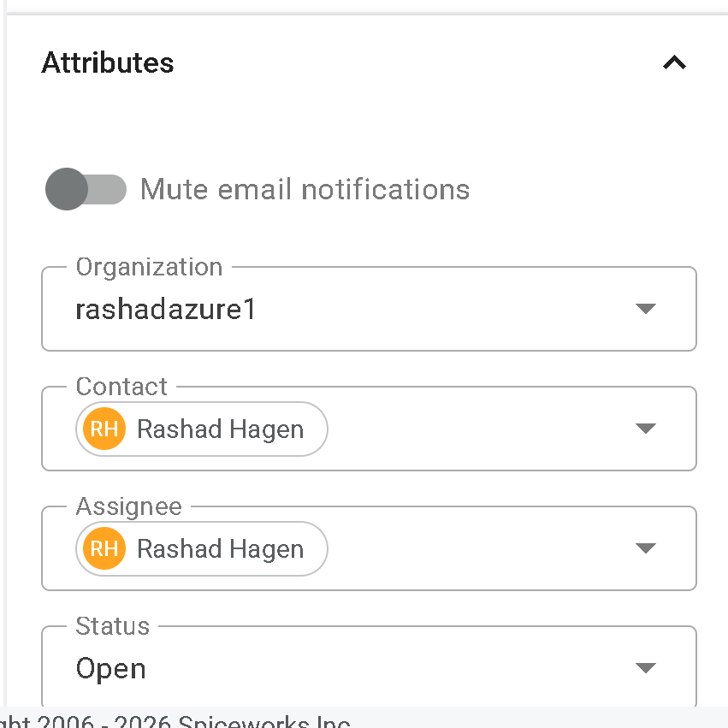Expand the Assignee dropdown arrow
The height and width of the screenshot is (728, 728).
[646, 548]
